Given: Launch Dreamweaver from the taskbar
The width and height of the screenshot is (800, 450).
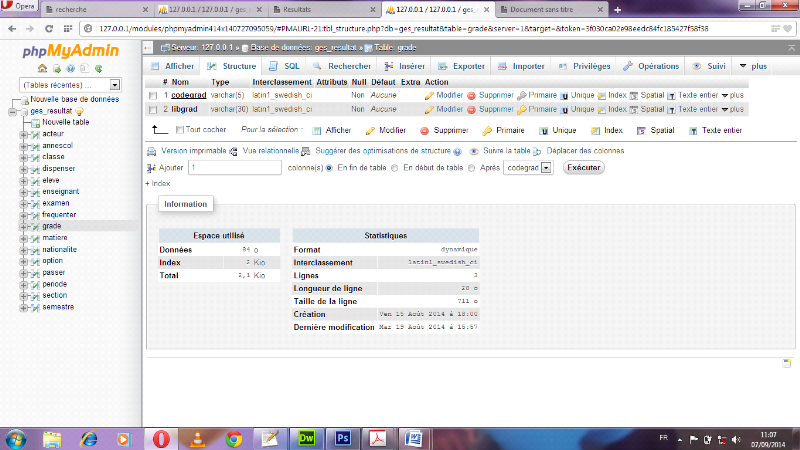Looking at the screenshot, I should 306,439.
